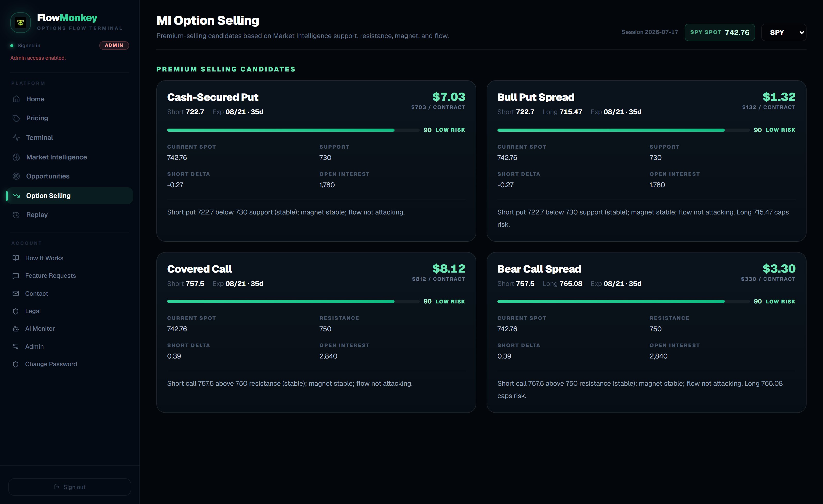Click the $703 / CONTRACT text
Screen dimensions: 823x504
438,107
